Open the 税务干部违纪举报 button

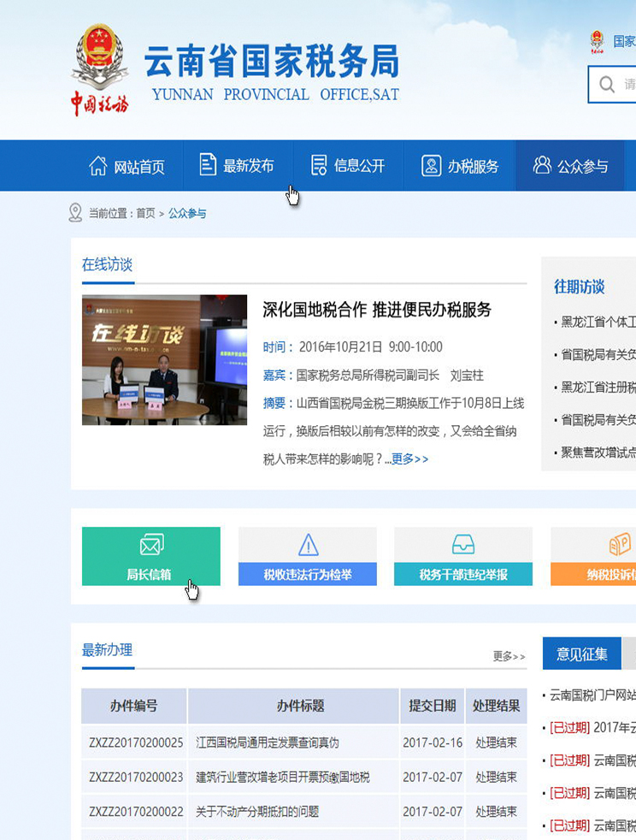click(462, 575)
